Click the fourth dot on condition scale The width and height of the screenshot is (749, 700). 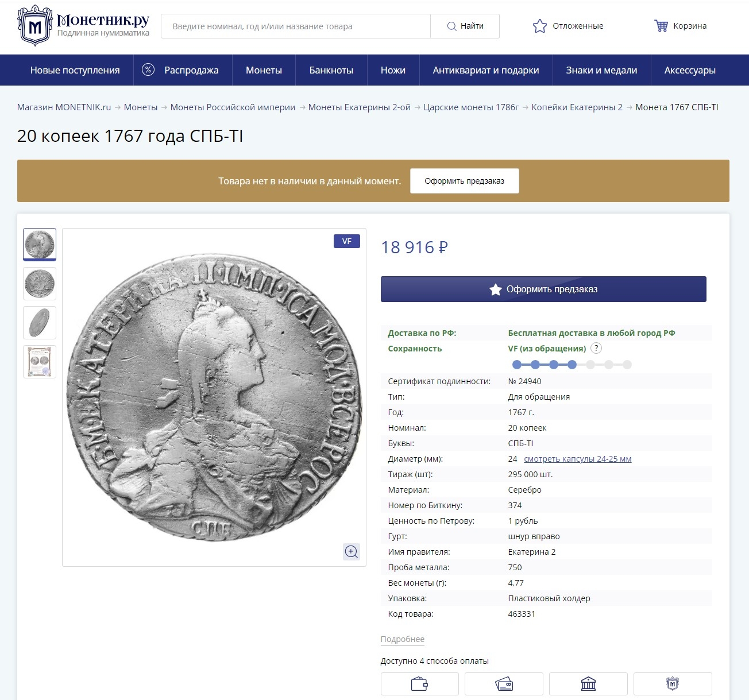coord(572,365)
